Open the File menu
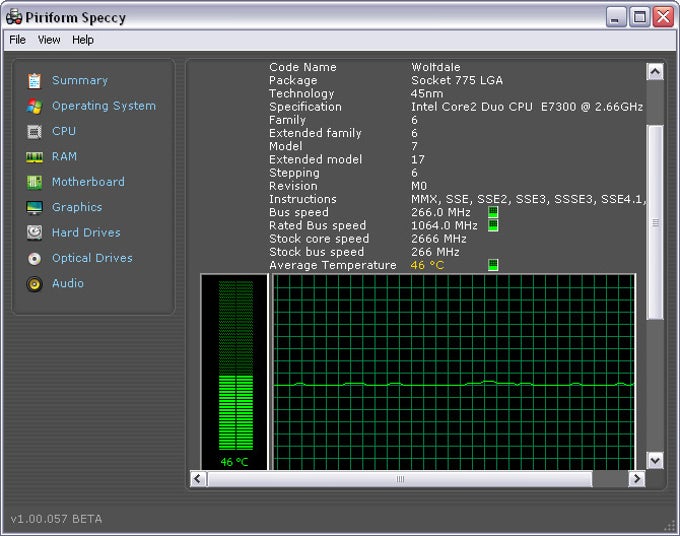680x536 pixels. point(17,40)
